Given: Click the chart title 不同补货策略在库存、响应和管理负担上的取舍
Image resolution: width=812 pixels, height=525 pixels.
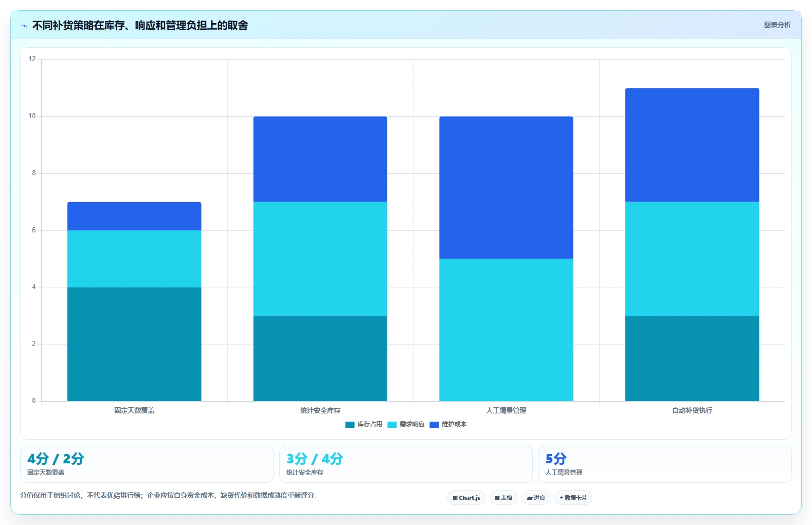Looking at the screenshot, I should [x=140, y=25].
